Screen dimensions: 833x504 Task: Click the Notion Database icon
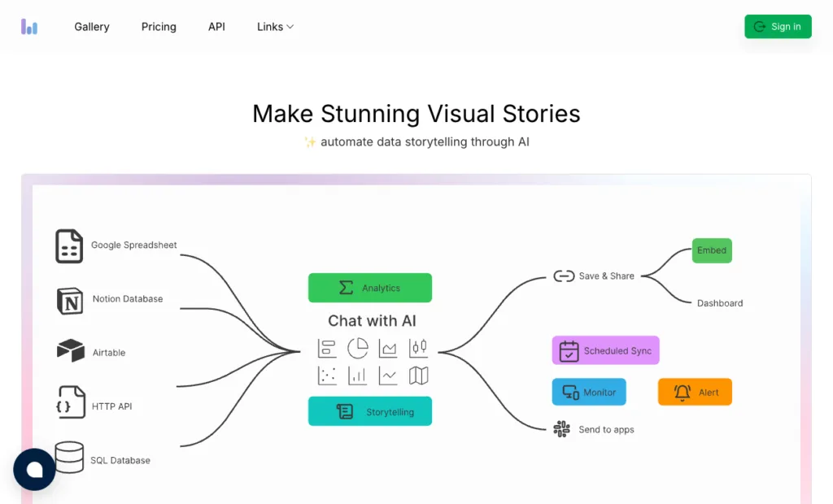pos(70,300)
